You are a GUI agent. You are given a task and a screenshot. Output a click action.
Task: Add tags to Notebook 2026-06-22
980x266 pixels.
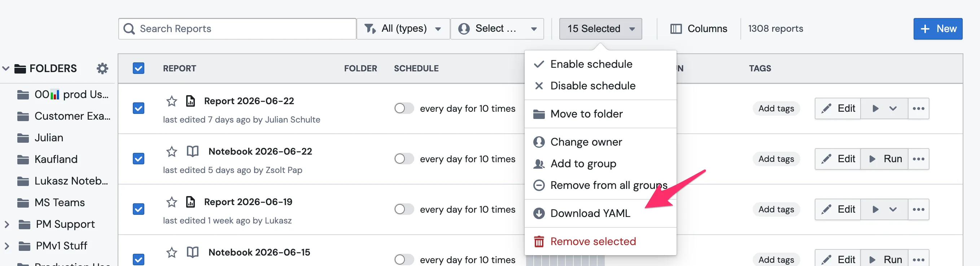tap(776, 159)
